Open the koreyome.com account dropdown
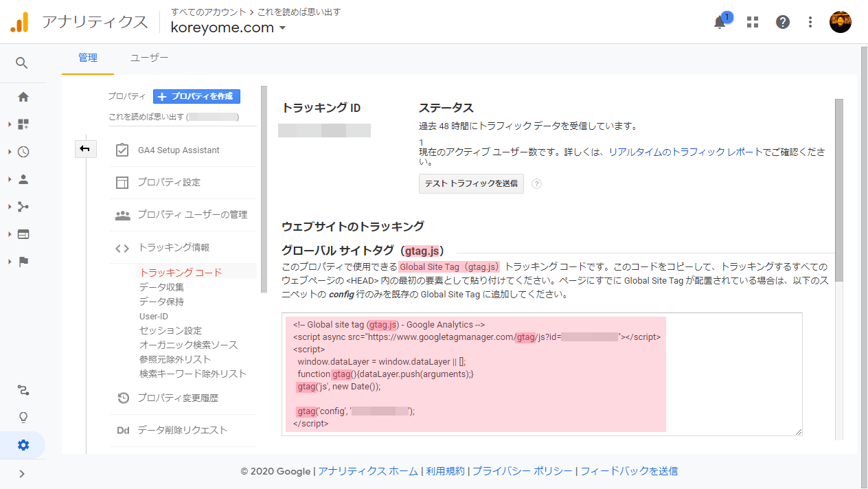Image resolution: width=868 pixels, height=489 pixels. (229, 27)
